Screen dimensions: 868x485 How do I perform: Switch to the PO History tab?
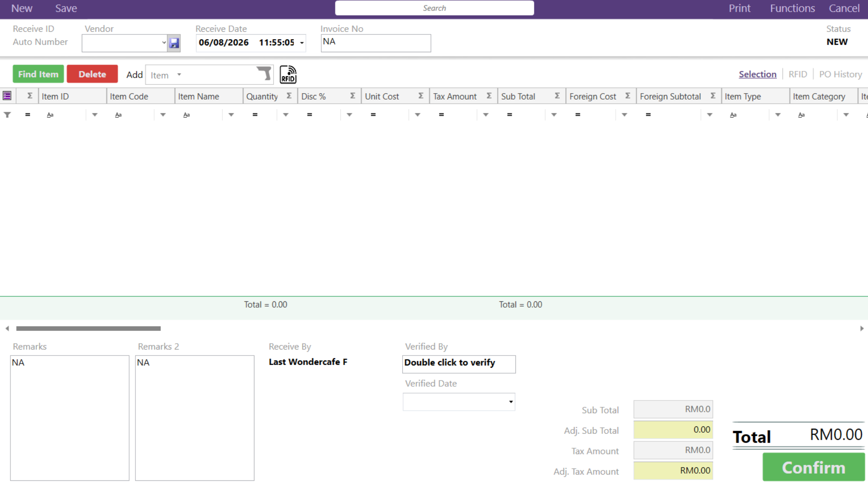click(840, 74)
